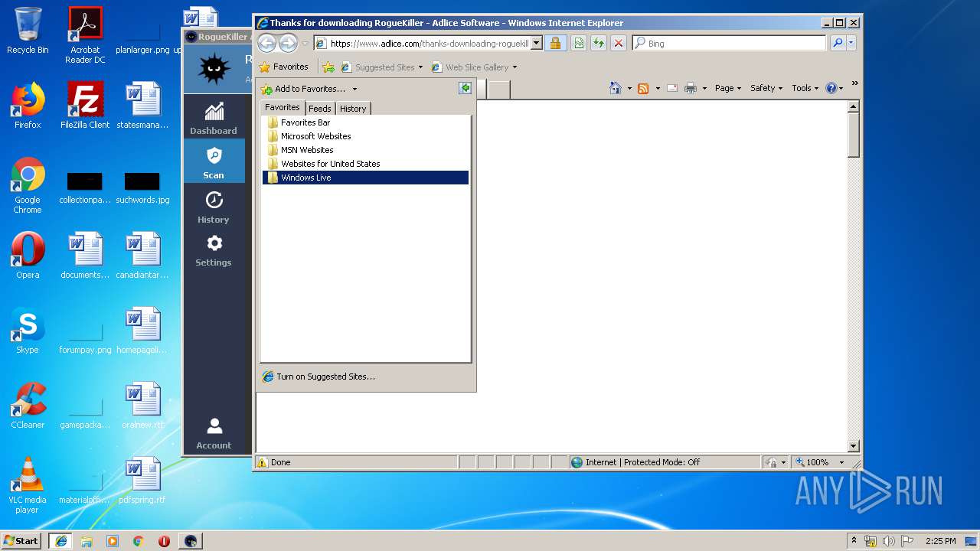Open the Start menu
Screen dimensions: 980x551
point(21,541)
